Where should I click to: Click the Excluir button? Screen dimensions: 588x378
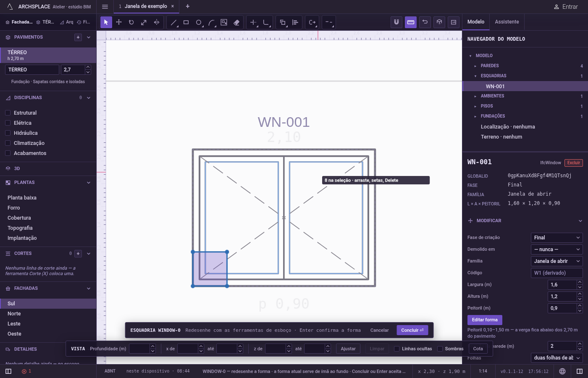[574, 163]
